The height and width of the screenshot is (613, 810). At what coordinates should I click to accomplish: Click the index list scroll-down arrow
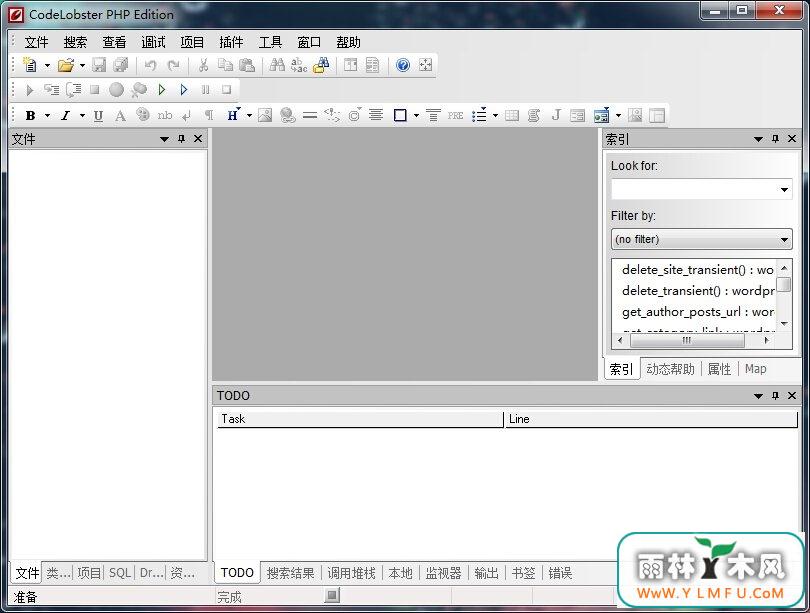pos(784,324)
